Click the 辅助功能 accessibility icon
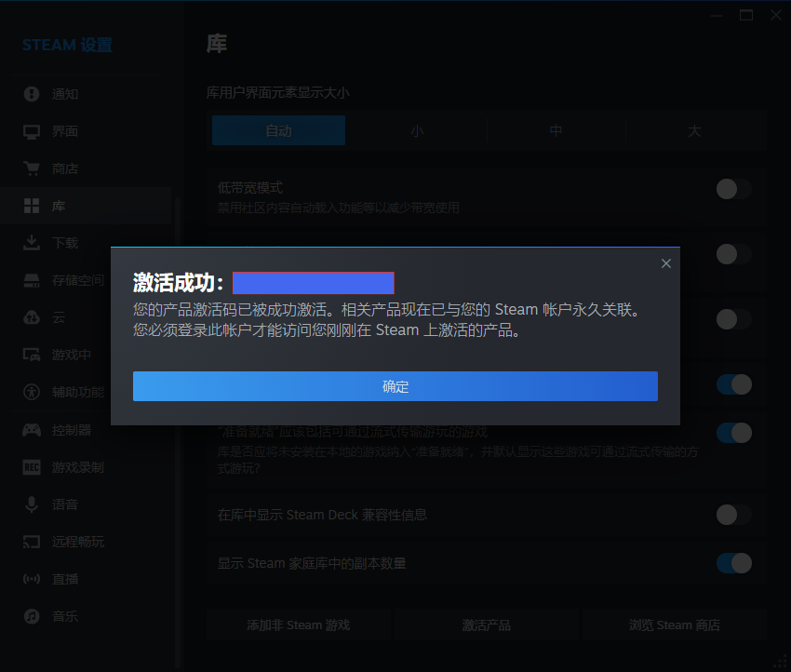 tap(32, 392)
